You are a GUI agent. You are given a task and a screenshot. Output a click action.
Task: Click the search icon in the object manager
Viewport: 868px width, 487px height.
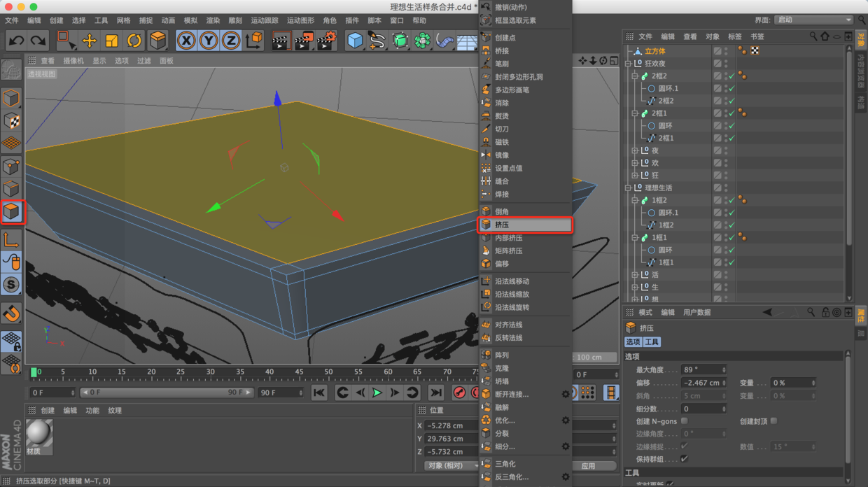(813, 36)
